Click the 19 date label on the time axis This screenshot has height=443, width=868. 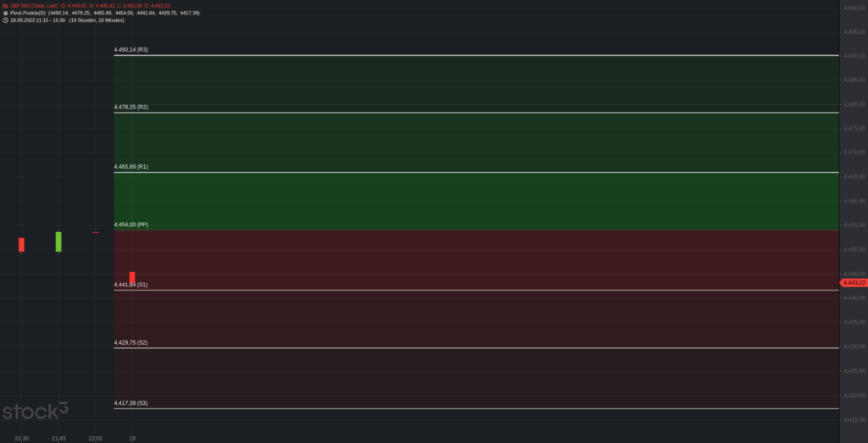click(132, 439)
